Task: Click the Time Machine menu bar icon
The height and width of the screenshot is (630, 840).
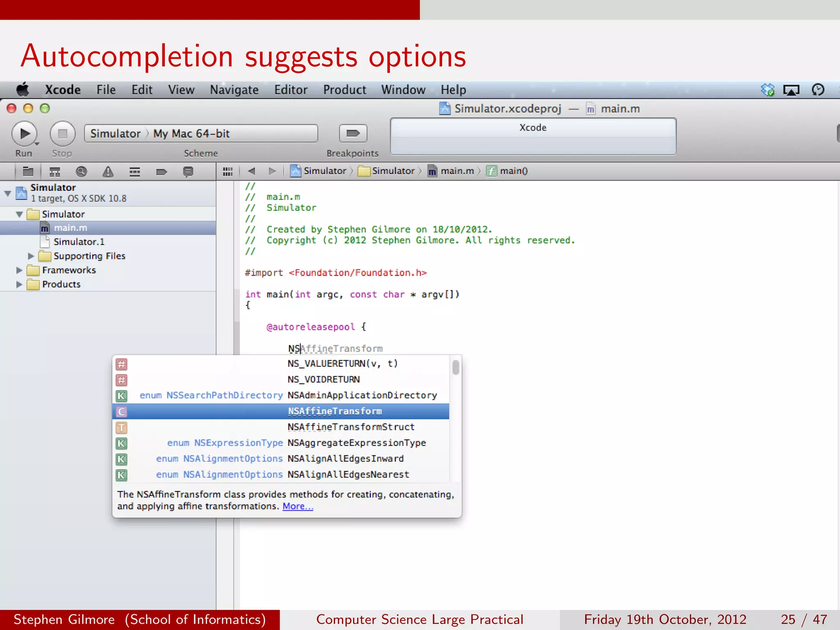Action: point(818,89)
